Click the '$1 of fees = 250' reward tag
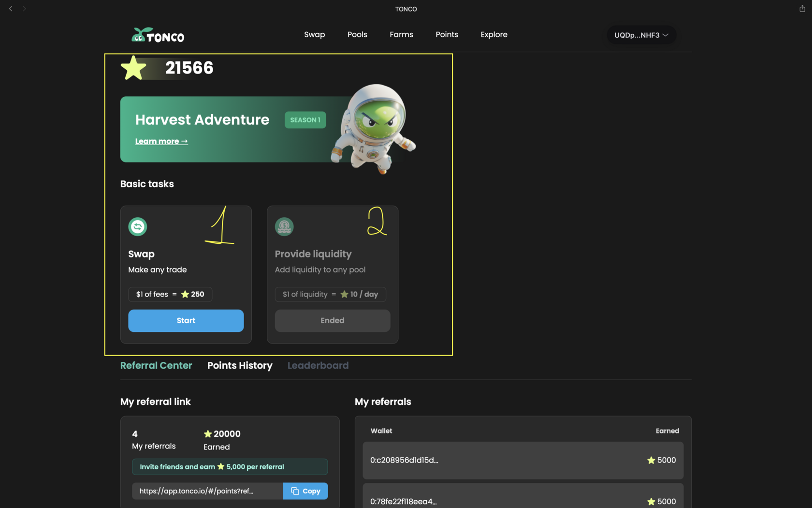Viewport: 812px width, 508px height. (170, 294)
